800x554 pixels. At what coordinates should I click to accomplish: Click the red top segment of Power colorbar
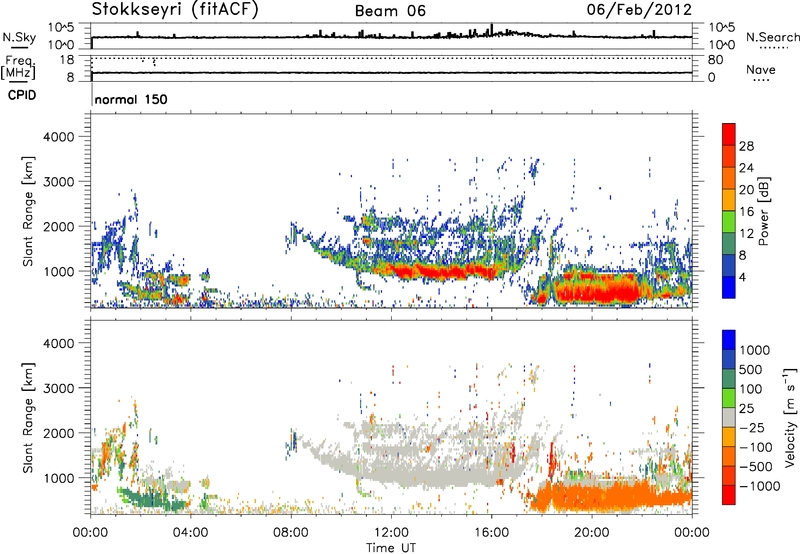(729, 133)
